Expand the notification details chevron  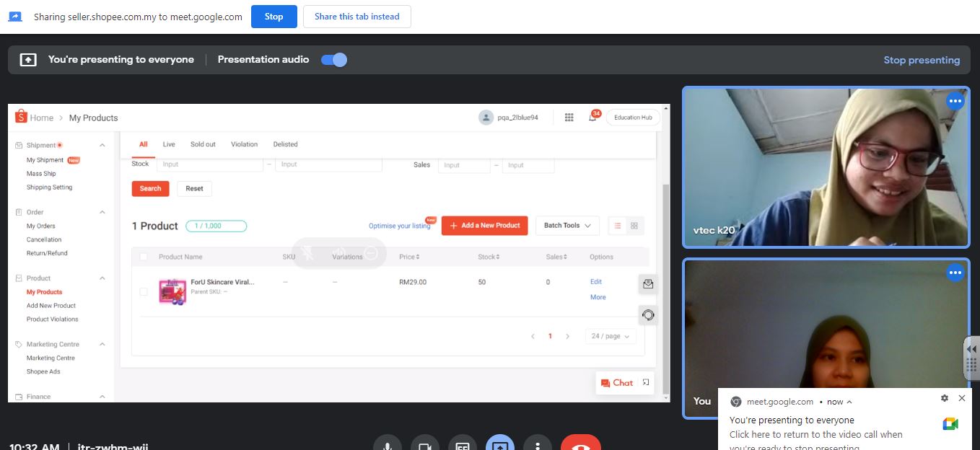coord(849,402)
